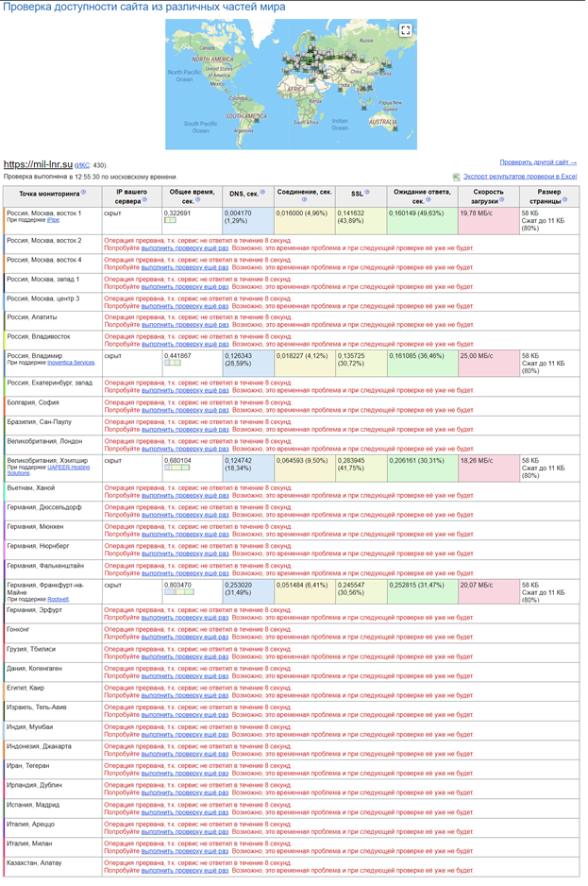
Task: Retry check link in Египет, Каир row
Action: [x=185, y=695]
